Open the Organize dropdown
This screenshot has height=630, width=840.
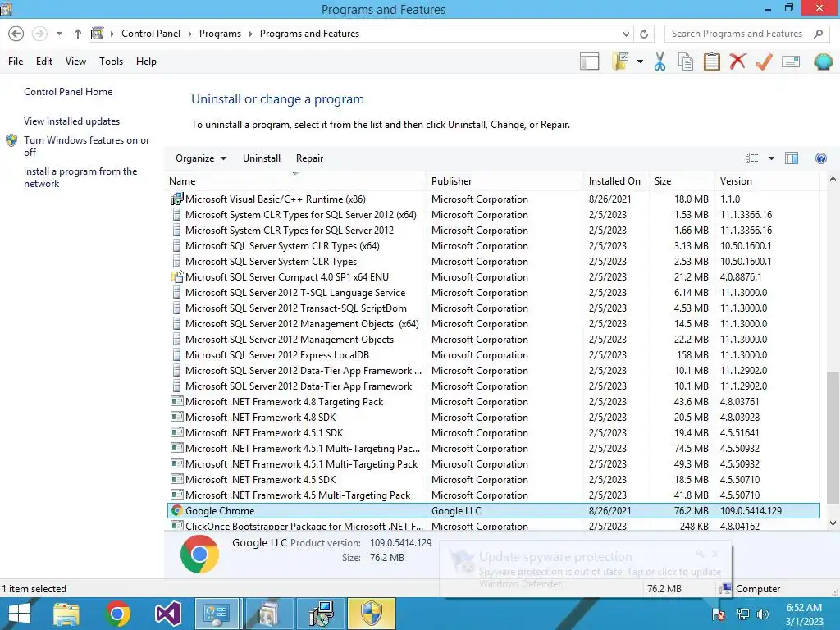point(201,158)
